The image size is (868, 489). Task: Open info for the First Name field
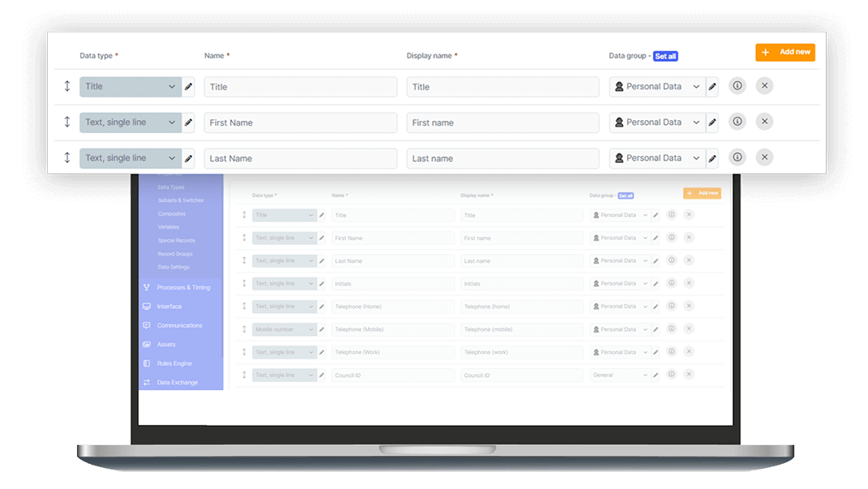pos(737,121)
